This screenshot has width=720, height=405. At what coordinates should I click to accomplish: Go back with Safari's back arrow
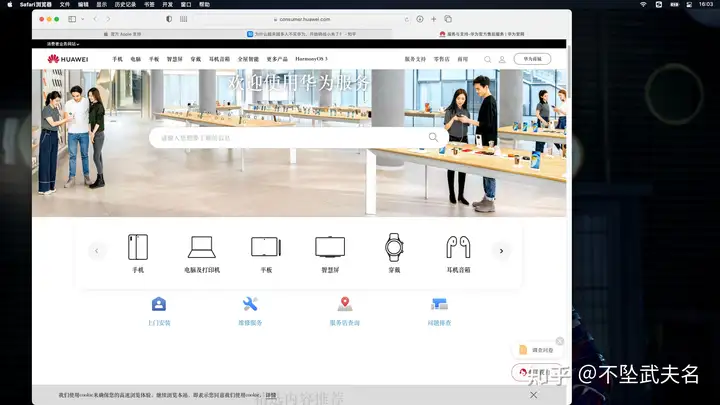[96, 19]
